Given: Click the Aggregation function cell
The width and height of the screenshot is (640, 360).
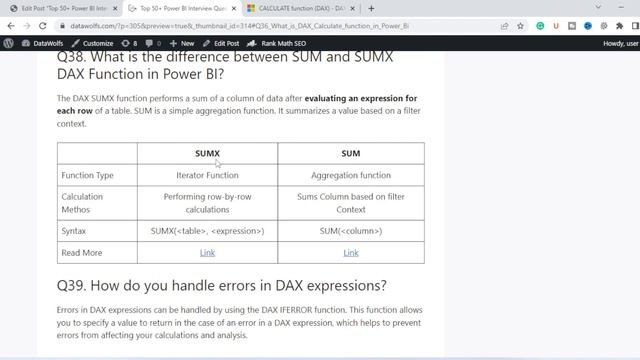Looking at the screenshot, I should click(351, 175).
